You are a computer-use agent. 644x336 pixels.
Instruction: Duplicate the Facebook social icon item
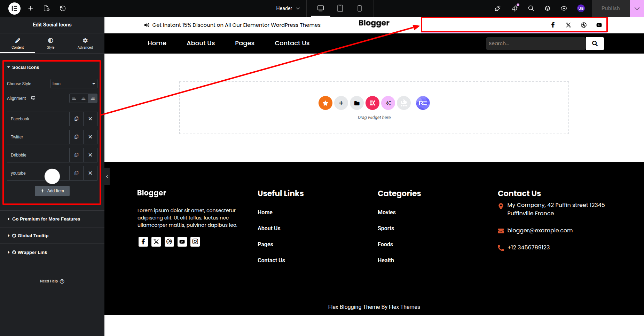coord(77,119)
